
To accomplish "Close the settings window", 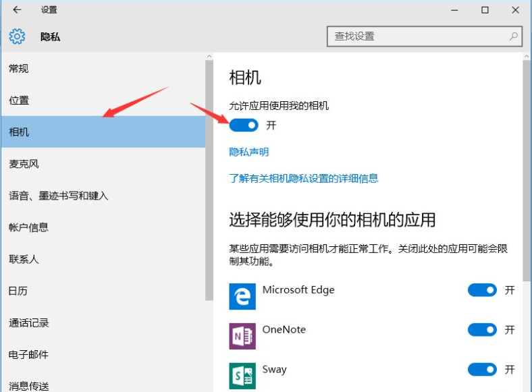I will click(x=515, y=10).
